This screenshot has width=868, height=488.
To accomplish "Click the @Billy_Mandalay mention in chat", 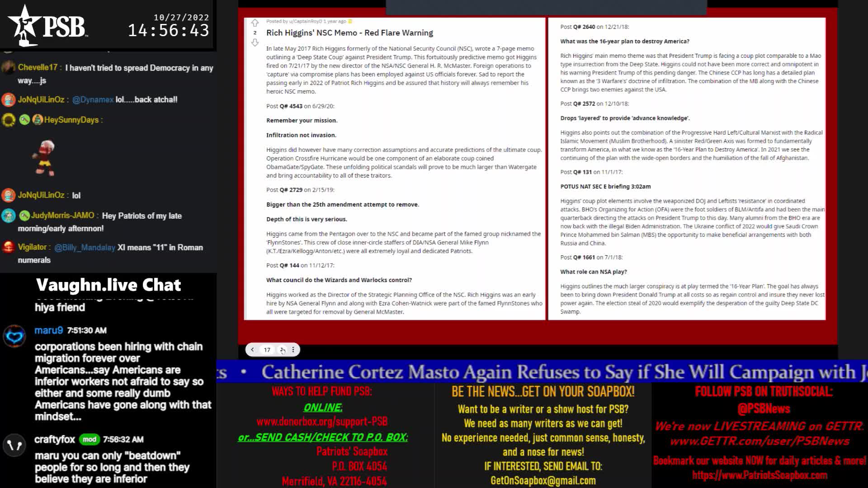I will tap(85, 248).
